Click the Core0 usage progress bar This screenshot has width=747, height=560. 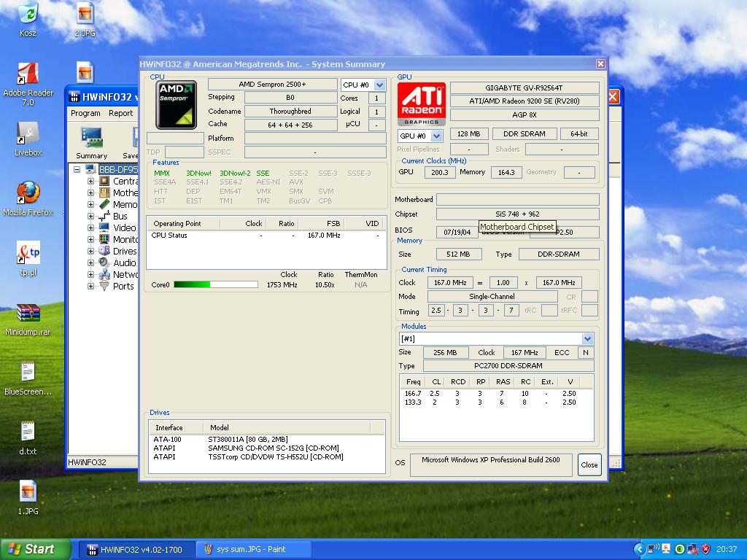pyautogui.click(x=216, y=285)
